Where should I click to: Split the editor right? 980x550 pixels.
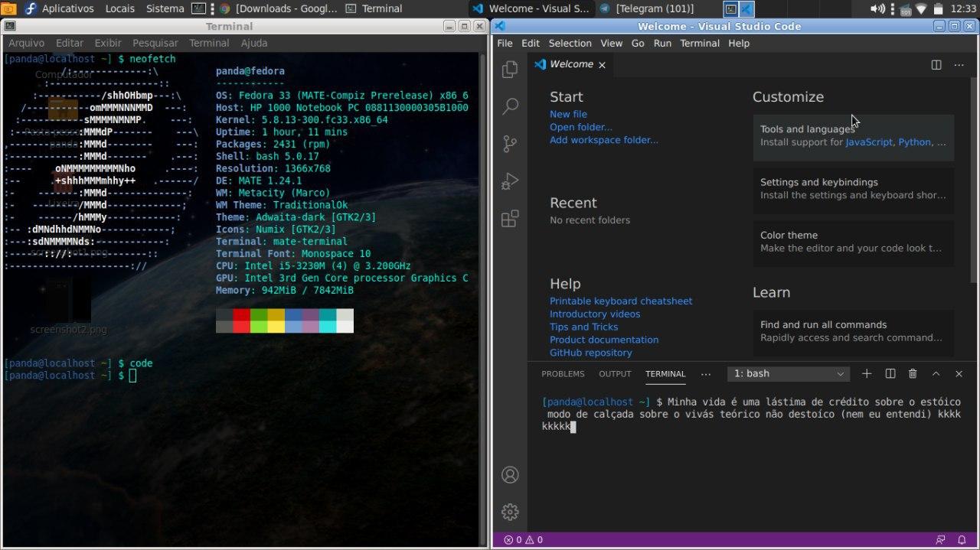[936, 65]
